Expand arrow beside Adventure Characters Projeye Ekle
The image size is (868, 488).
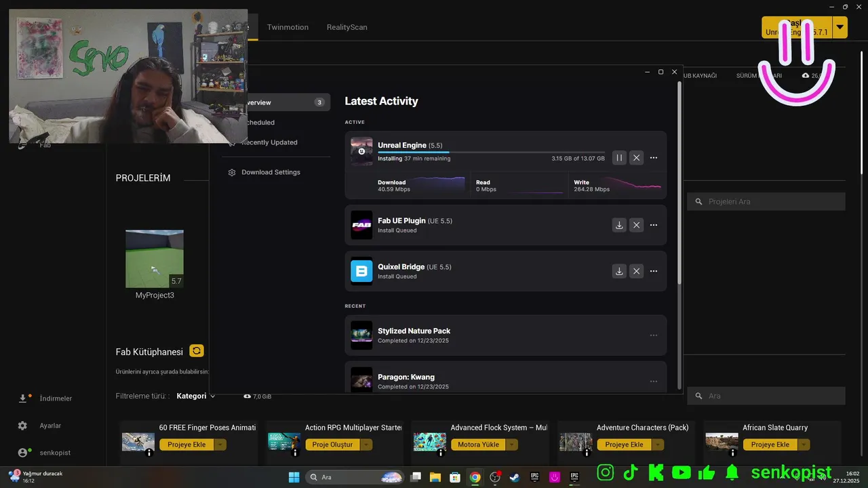point(658,445)
